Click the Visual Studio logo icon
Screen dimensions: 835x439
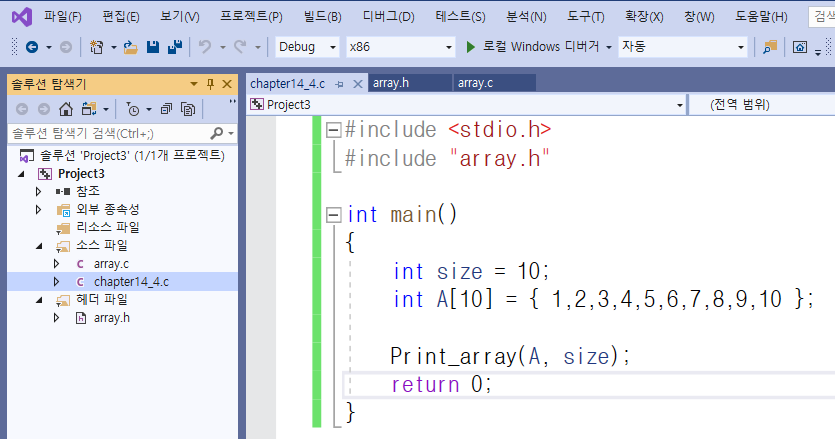point(22,17)
